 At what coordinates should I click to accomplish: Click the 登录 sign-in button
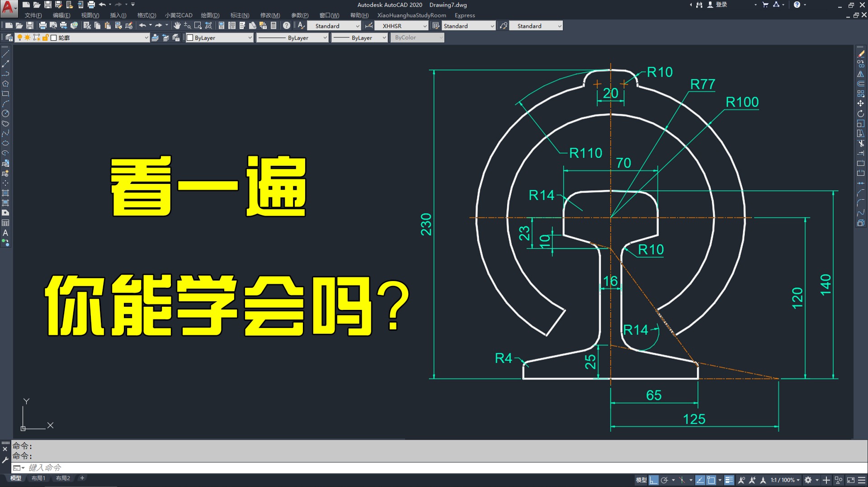pyautogui.click(x=722, y=5)
